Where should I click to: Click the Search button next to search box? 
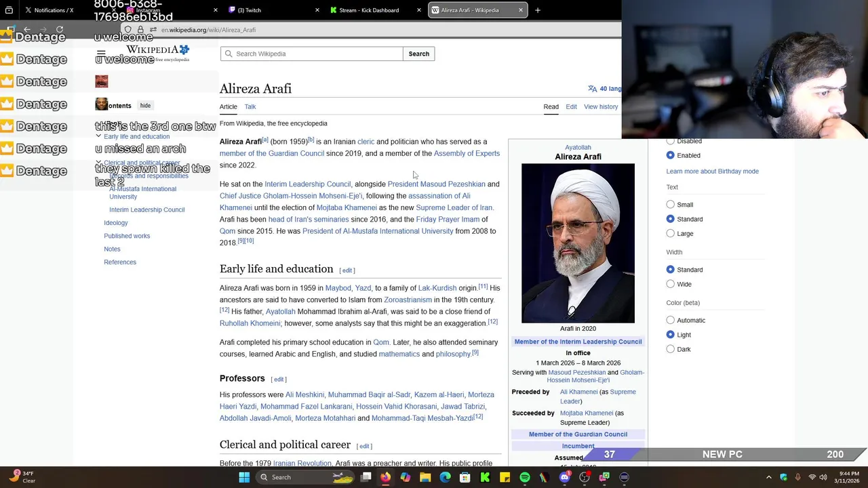418,54
